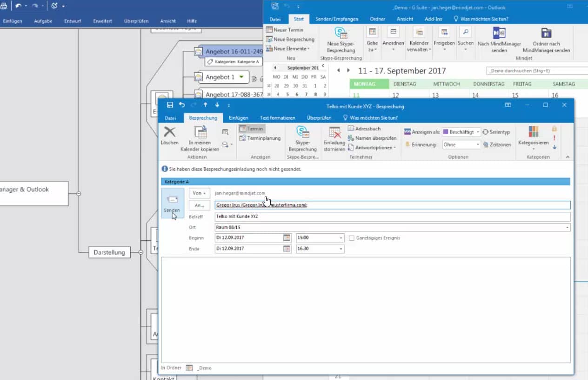Image resolution: width=588 pixels, height=380 pixels.
Task: Click In meinen Kalender kopieren icon
Action: (200, 132)
